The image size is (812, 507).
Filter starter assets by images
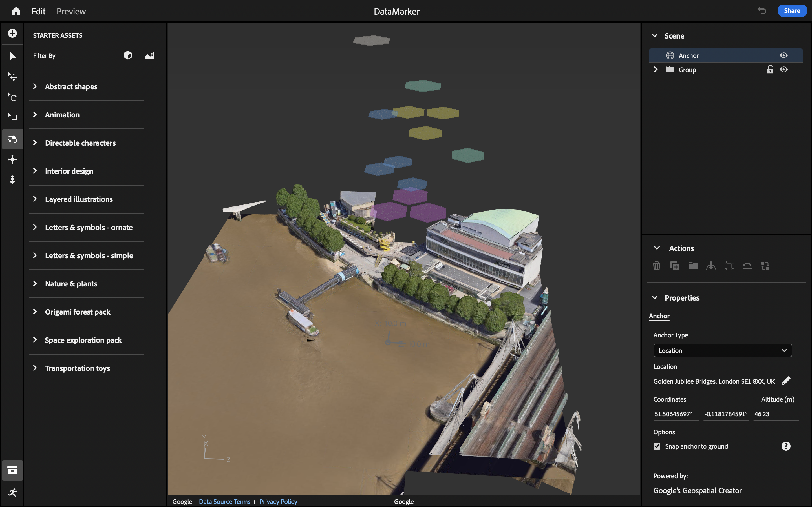tap(149, 55)
